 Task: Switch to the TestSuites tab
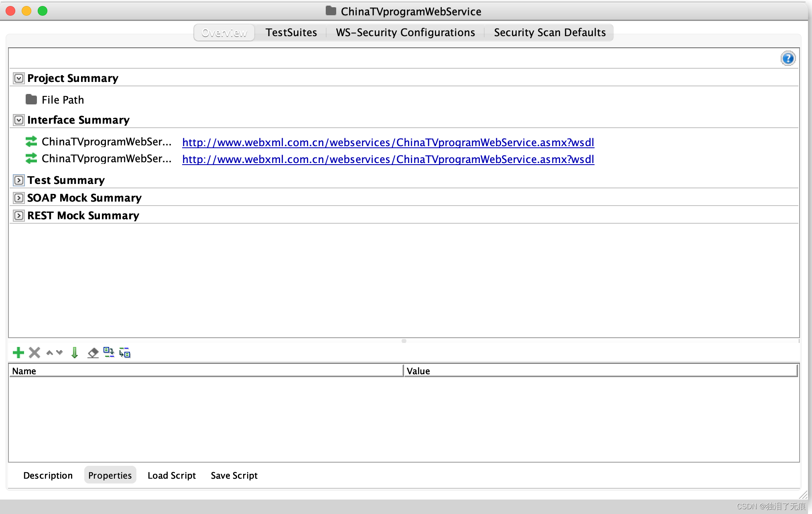pyautogui.click(x=291, y=33)
